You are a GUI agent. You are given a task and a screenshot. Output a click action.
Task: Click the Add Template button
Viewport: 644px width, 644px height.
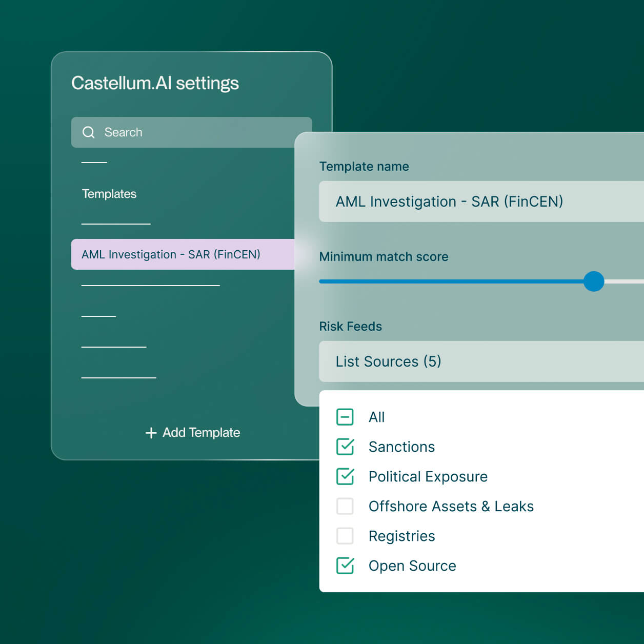tap(192, 433)
